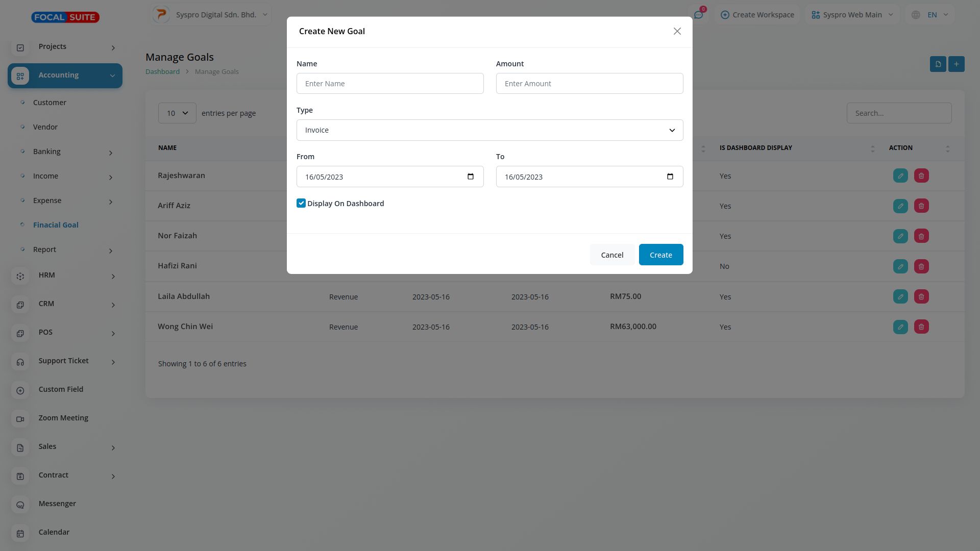Click the edit pencil icon for Rajeshwaran row
Screen dimensions: 980x551
pyautogui.click(x=900, y=176)
